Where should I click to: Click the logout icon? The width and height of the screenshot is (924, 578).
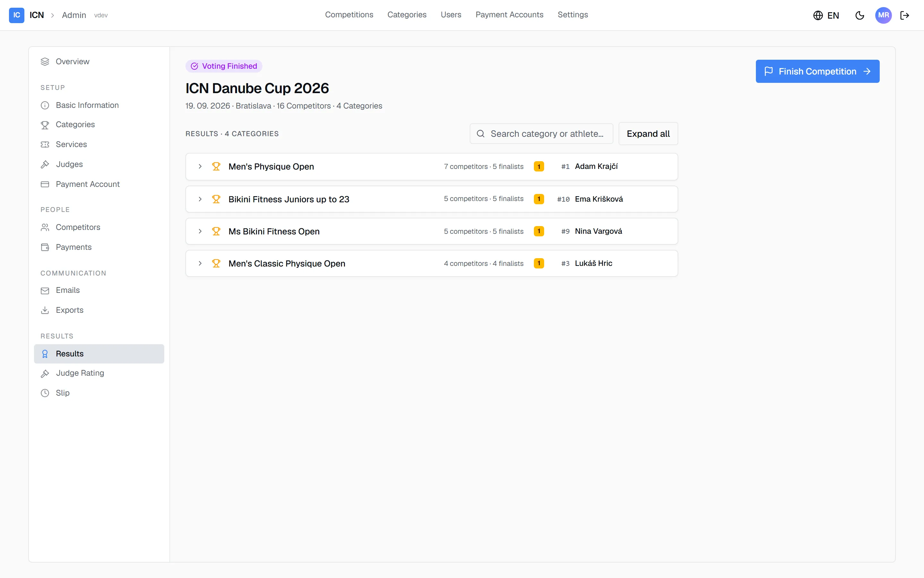click(x=904, y=15)
